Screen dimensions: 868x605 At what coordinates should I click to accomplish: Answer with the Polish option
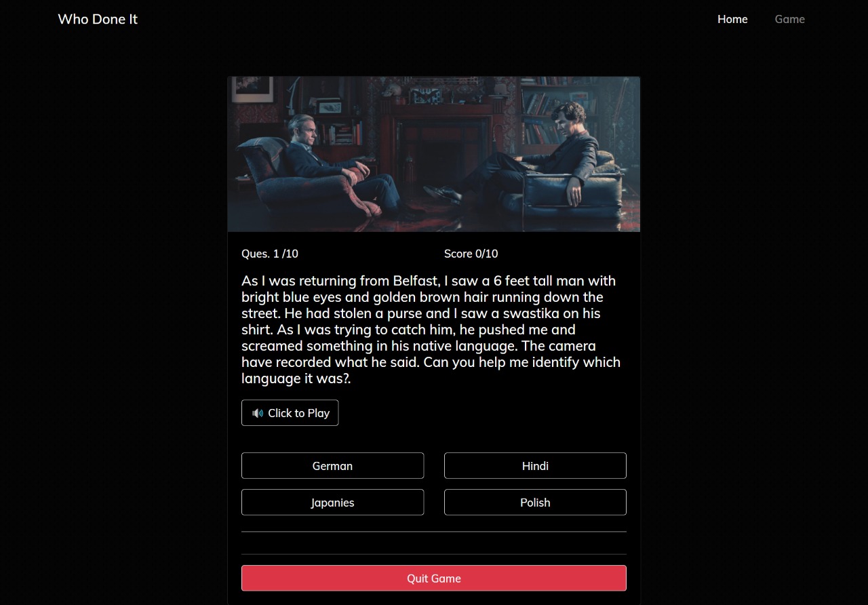(535, 503)
